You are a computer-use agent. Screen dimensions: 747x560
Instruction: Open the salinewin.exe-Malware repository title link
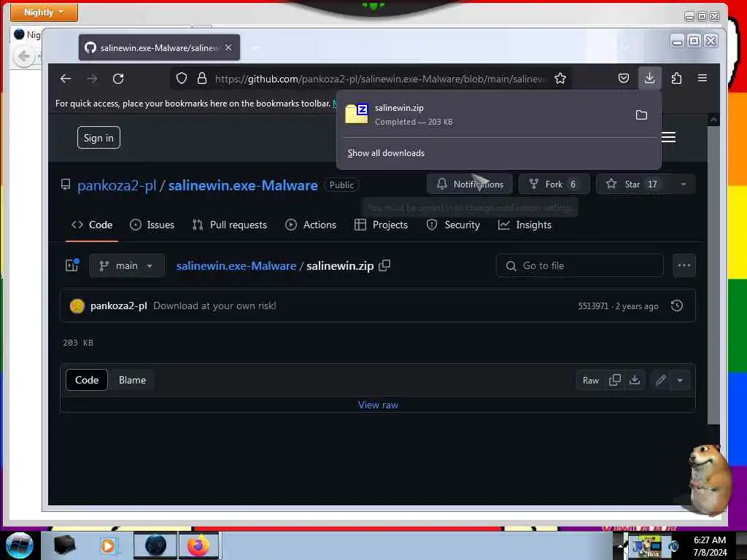pyautogui.click(x=243, y=185)
